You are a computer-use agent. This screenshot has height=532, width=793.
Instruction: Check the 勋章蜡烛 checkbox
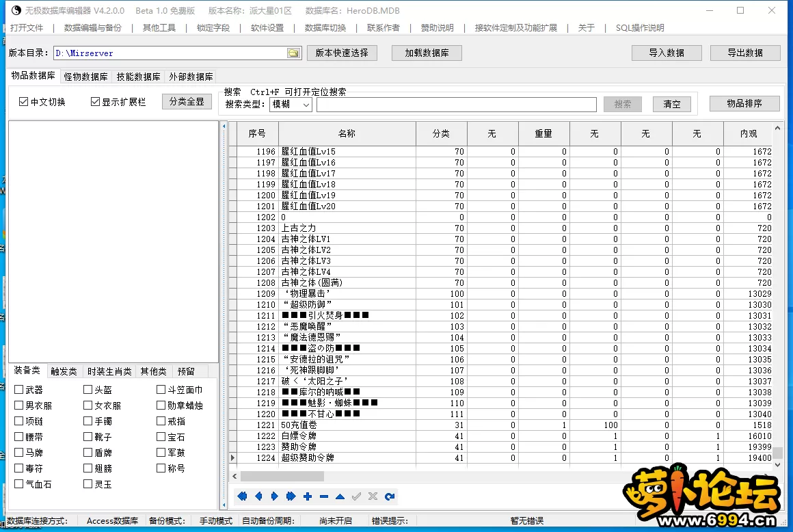point(161,405)
